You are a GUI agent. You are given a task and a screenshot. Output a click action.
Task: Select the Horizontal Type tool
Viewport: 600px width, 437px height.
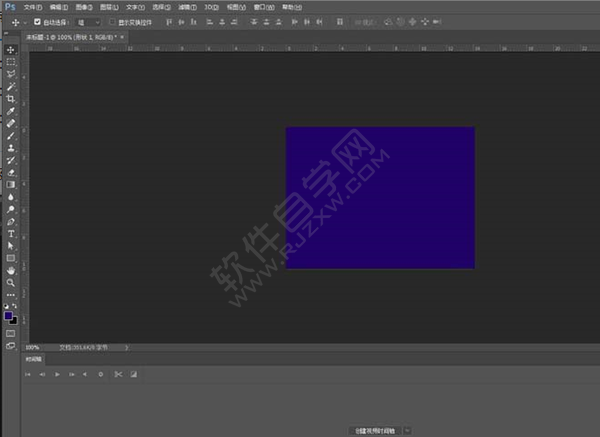11,233
